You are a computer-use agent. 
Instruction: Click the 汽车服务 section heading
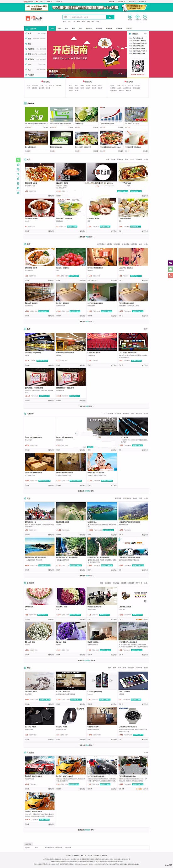29,752
